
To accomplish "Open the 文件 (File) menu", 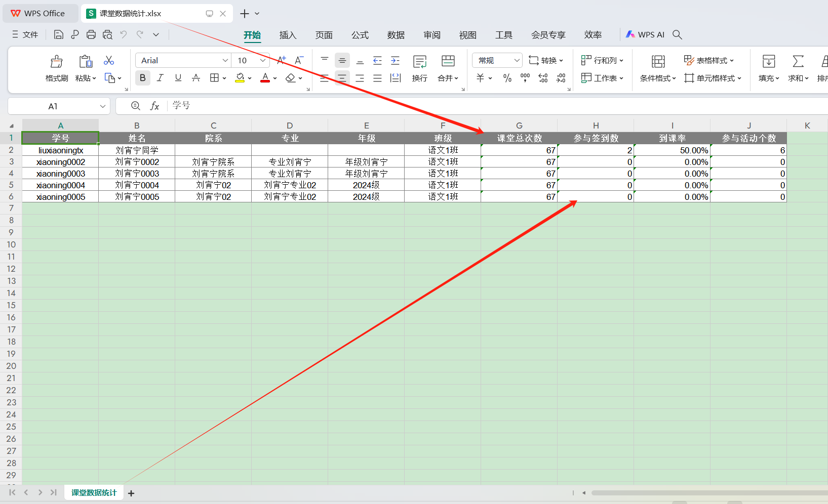I will coord(25,34).
